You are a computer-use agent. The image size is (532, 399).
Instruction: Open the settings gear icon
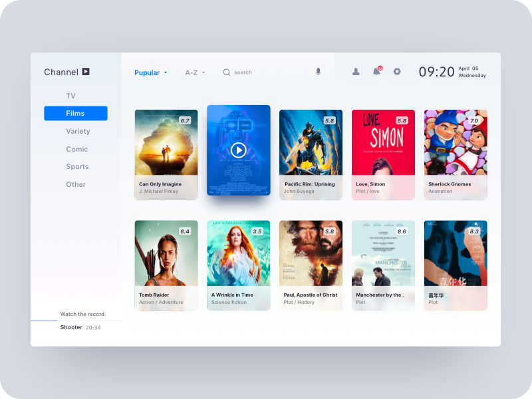tap(397, 72)
